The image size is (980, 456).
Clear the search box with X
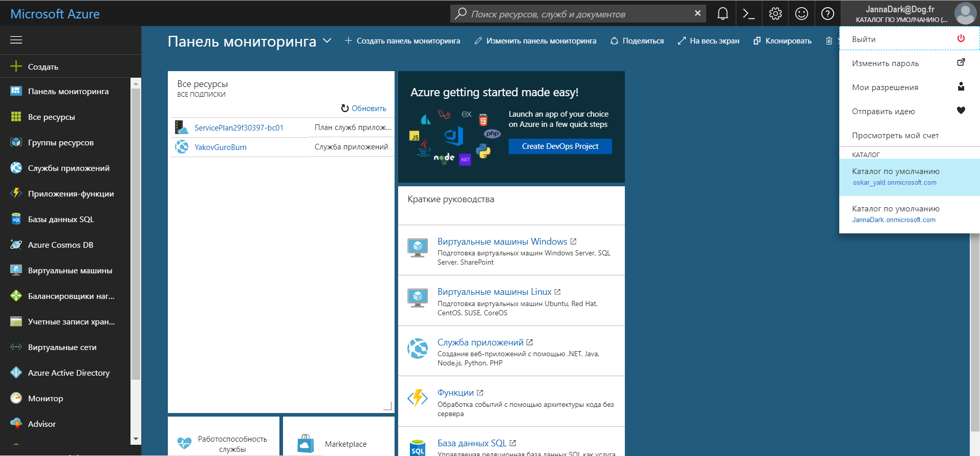[x=698, y=13]
